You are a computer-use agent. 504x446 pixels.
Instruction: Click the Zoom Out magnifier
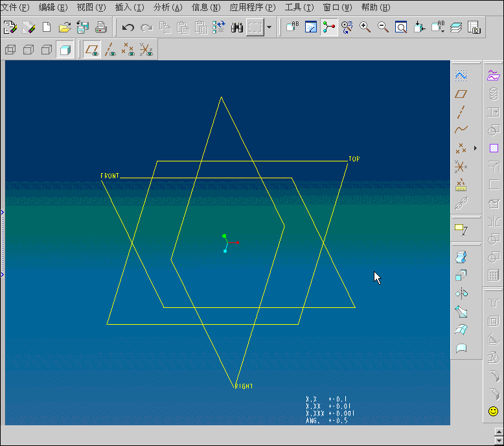[383, 27]
